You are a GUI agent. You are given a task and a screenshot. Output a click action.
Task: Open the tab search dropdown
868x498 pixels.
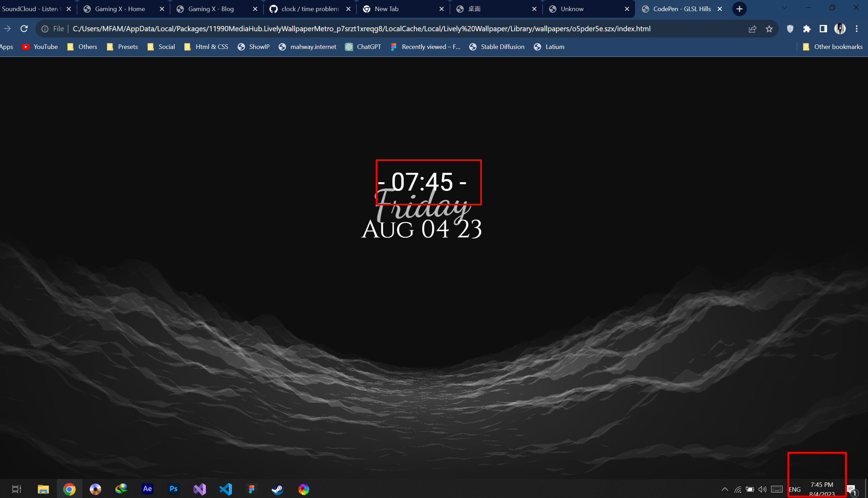[784, 8]
